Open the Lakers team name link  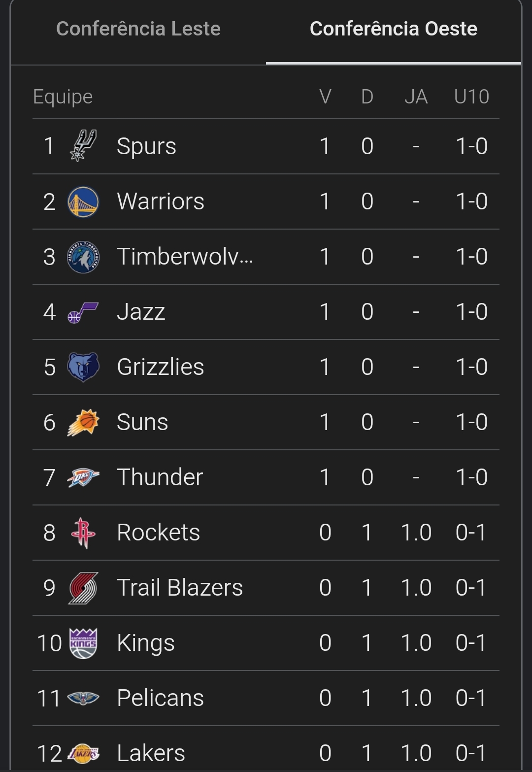click(x=151, y=753)
